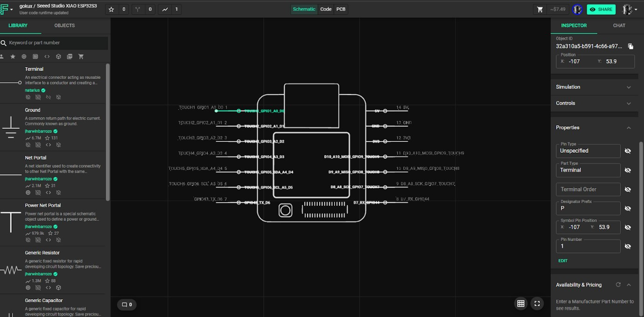644x317 pixels.
Task: Open the shopping cart in the header
Action: click(x=540, y=9)
